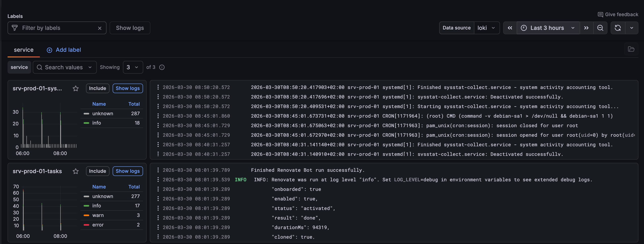Viewport: 644px width, 244px height.
Task: Click the refresh dashboard icon
Action: tap(618, 28)
